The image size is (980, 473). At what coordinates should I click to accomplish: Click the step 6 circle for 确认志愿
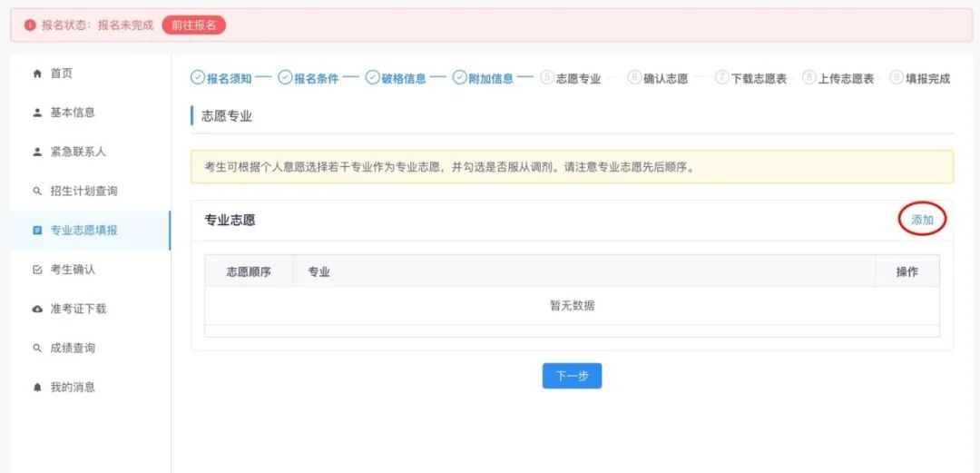coord(634,77)
